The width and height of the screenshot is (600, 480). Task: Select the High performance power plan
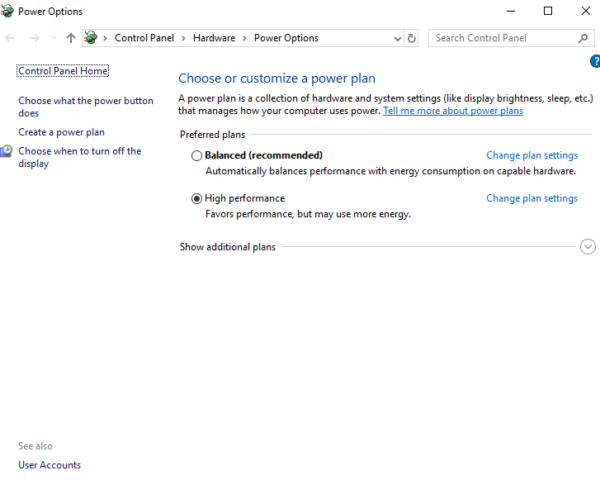(x=196, y=199)
